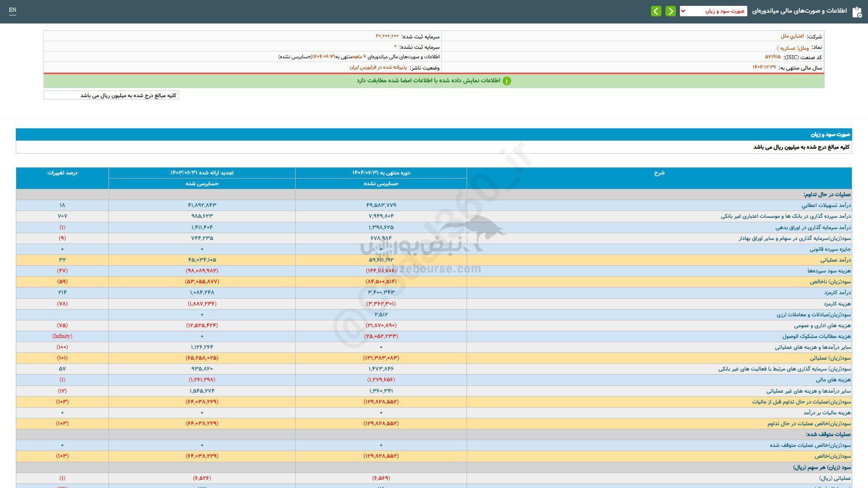The width and height of the screenshot is (868, 488).
Task: Click the شرح column header
Action: [659, 173]
